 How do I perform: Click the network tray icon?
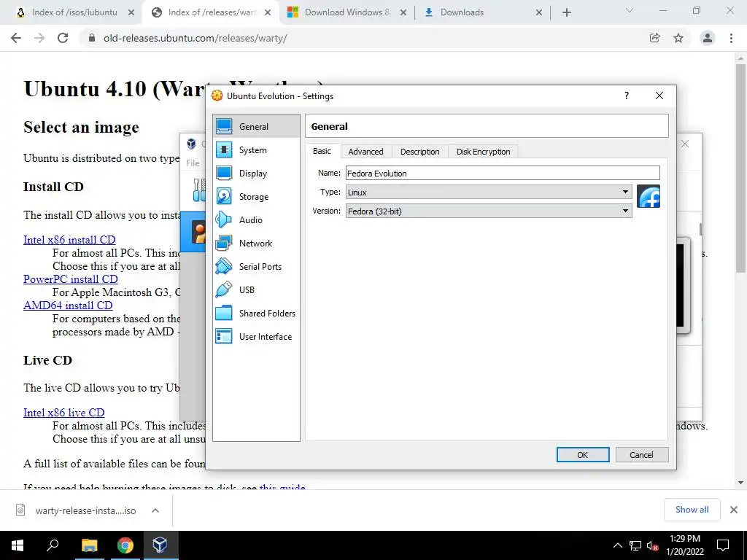(635, 545)
